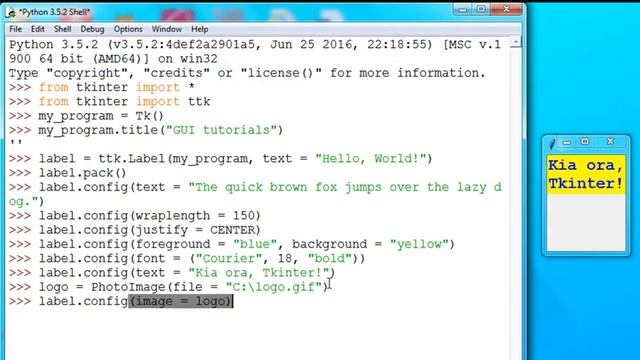The height and width of the screenshot is (360, 640).
Task: Click the "justify = CENTER" line
Action: pos(149,230)
